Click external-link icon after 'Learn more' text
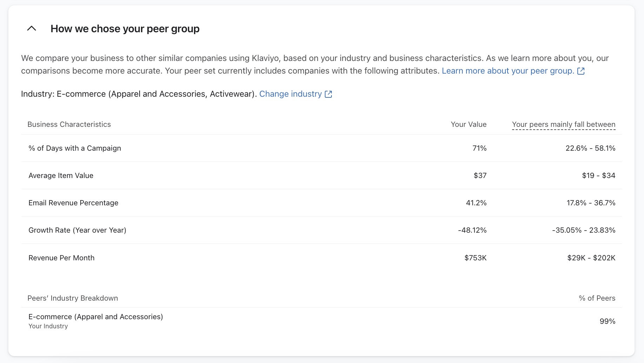Image resolution: width=644 pixels, height=363 pixels. point(581,71)
